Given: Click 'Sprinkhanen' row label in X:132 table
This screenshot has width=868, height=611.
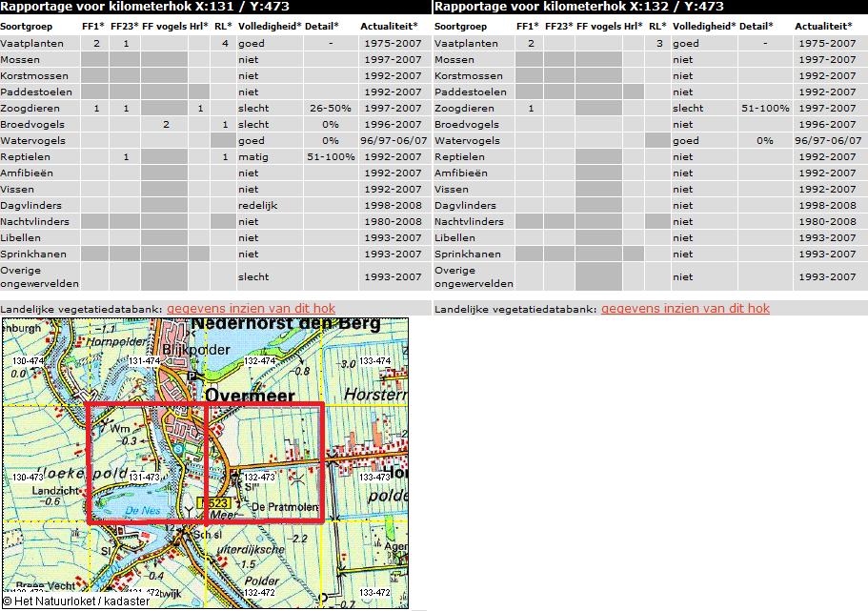Looking at the screenshot, I should pos(467,254).
